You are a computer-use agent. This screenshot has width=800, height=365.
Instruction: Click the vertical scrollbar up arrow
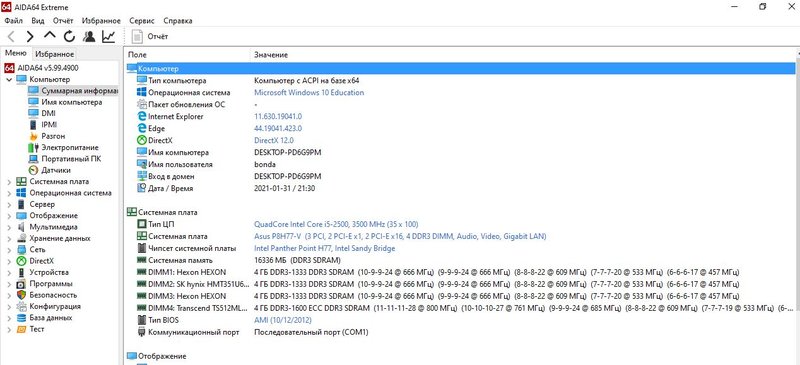point(797,53)
